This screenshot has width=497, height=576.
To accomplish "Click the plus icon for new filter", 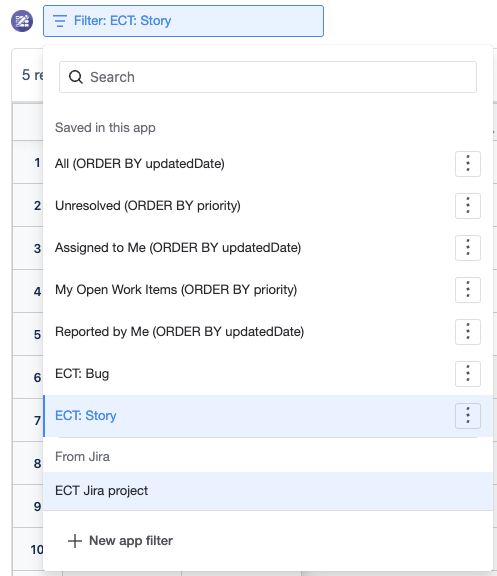I will (75, 541).
